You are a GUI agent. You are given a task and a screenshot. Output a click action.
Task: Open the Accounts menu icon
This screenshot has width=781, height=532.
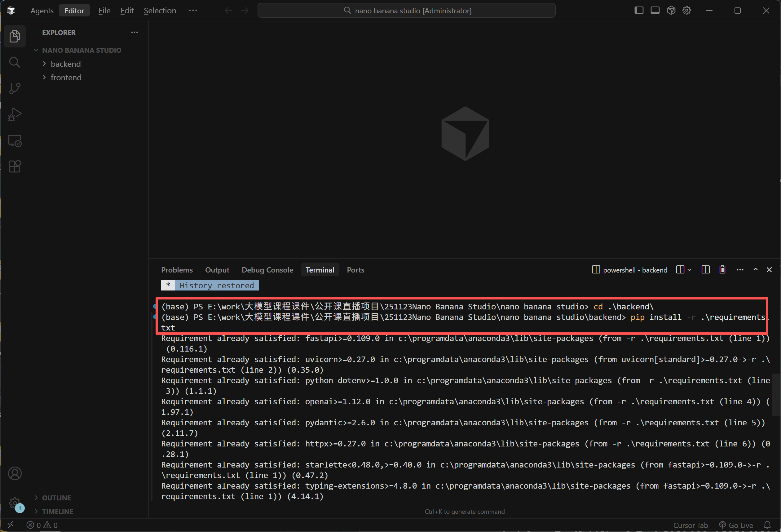coord(15,473)
